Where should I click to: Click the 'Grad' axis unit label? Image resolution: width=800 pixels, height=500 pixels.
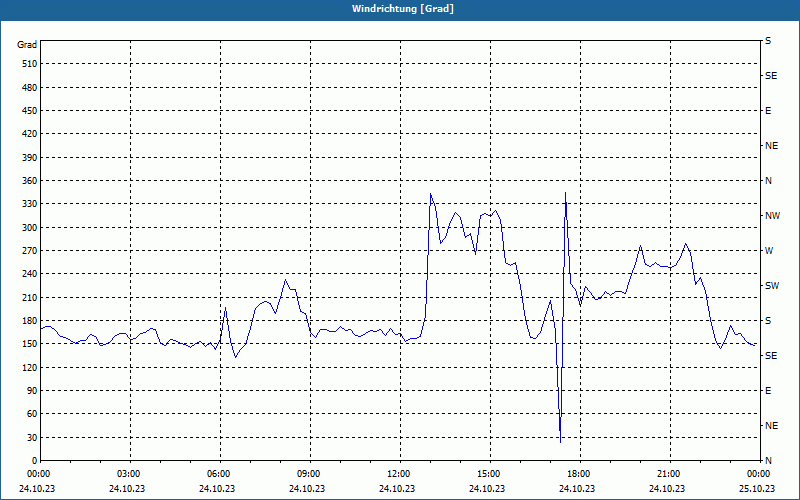[x=27, y=45]
